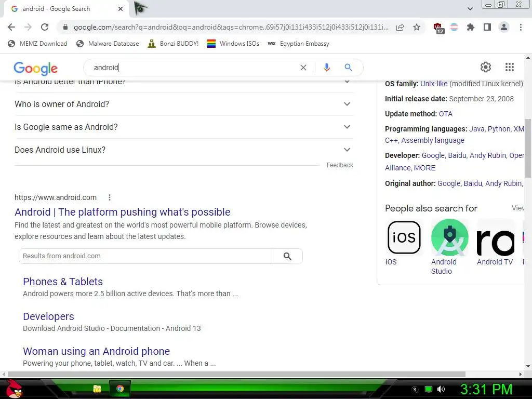Open the Bonzi BUDDY! bookmark
The height and width of the screenshot is (399, 532).
[174, 44]
